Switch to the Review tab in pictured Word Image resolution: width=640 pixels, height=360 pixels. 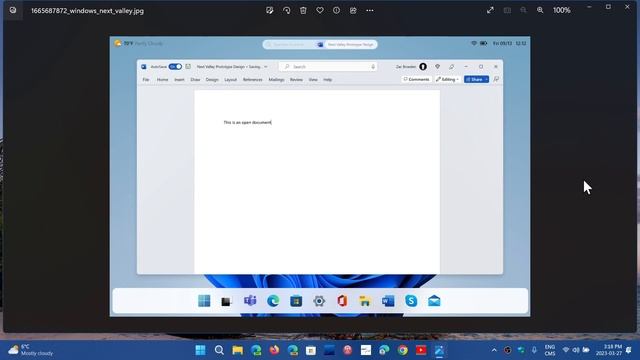(296, 80)
